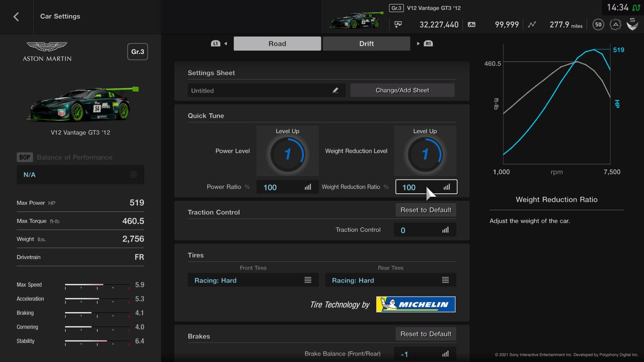Open the Balance of Performance N/A dropdown

[x=80, y=175]
